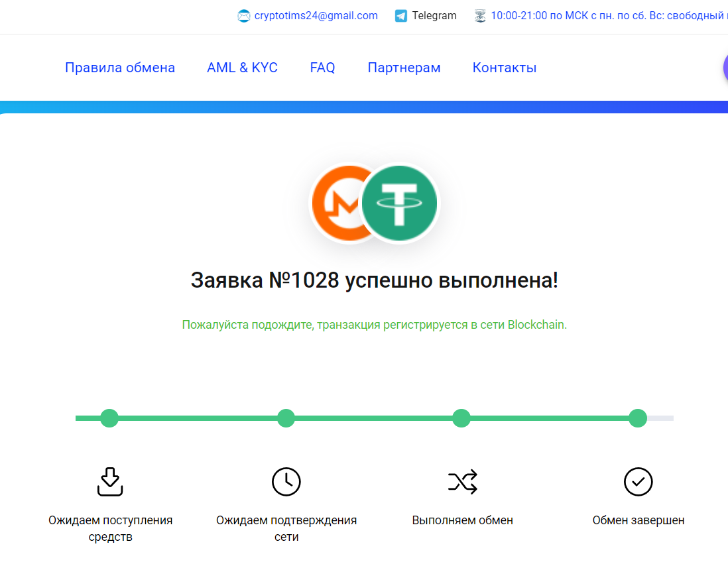Click the first progress dot for awaiting funds
This screenshot has height=568, width=728.
click(109, 418)
